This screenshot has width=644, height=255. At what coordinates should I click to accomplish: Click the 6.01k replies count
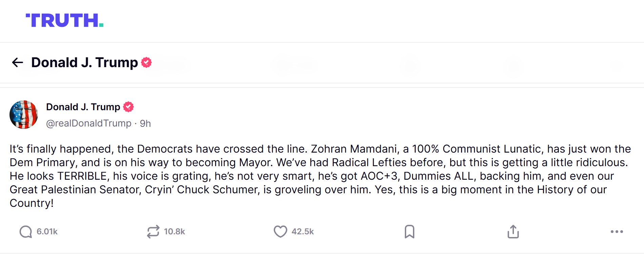coord(47,232)
